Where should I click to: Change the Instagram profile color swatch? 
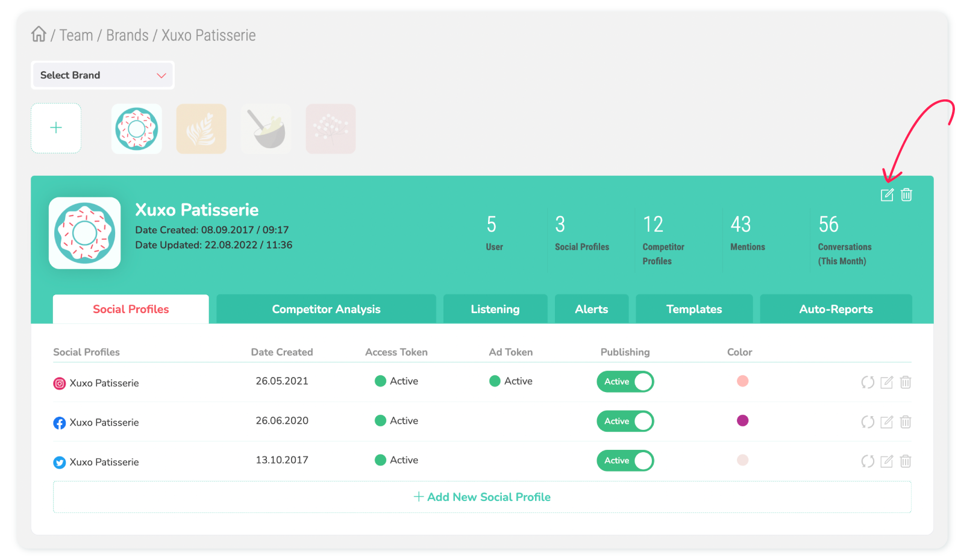(742, 381)
